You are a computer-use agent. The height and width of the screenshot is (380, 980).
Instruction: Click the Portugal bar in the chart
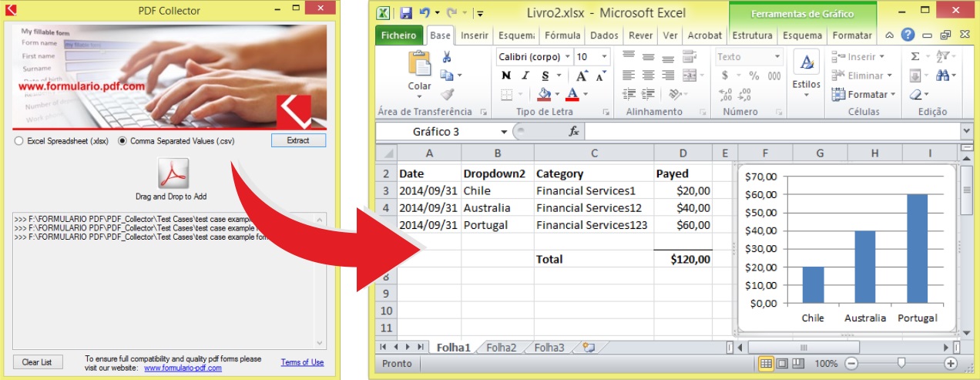pyautogui.click(x=917, y=248)
